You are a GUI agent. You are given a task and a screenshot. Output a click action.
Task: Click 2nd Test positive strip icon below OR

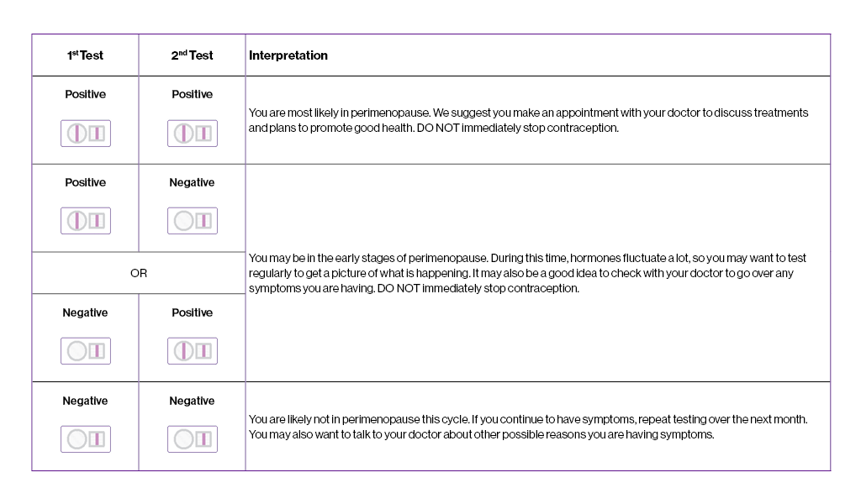pyautogui.click(x=193, y=351)
